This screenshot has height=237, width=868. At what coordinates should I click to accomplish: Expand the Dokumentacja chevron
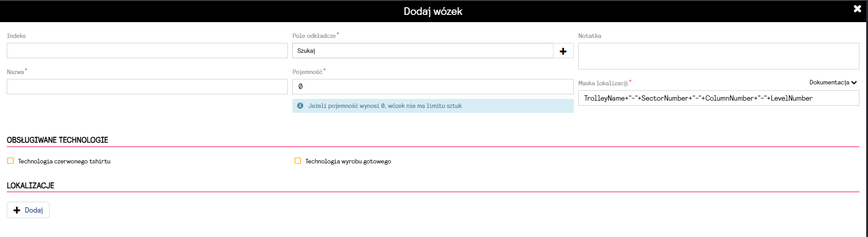click(854, 83)
